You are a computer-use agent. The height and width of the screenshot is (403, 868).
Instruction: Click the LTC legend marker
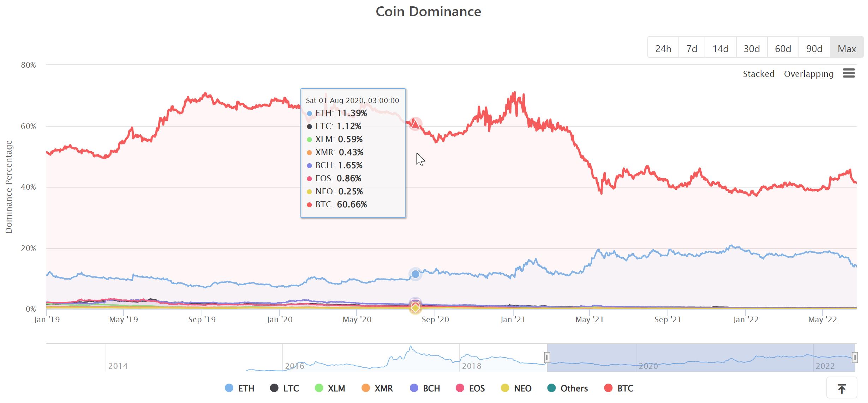coord(274,388)
